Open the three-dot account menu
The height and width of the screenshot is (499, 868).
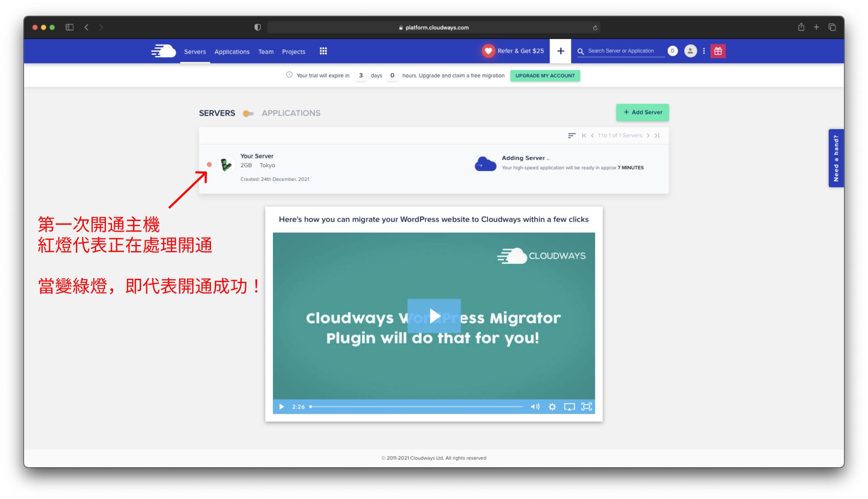[704, 51]
